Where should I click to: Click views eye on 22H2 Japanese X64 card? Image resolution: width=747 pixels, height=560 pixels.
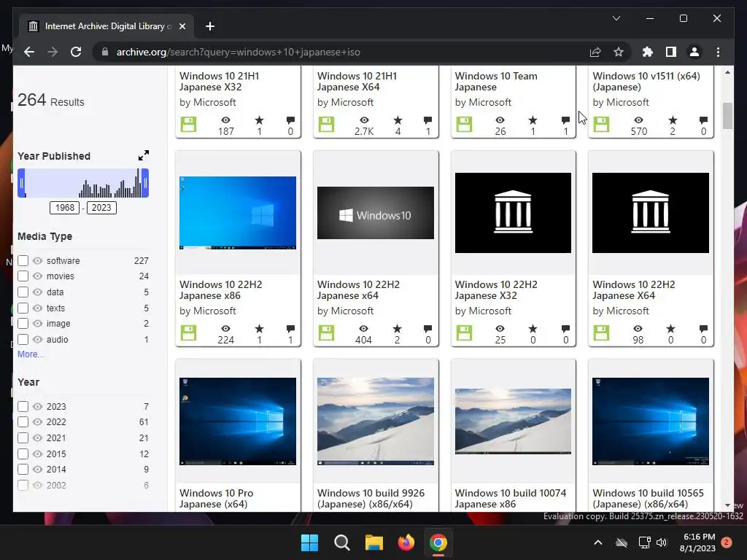coord(638,329)
